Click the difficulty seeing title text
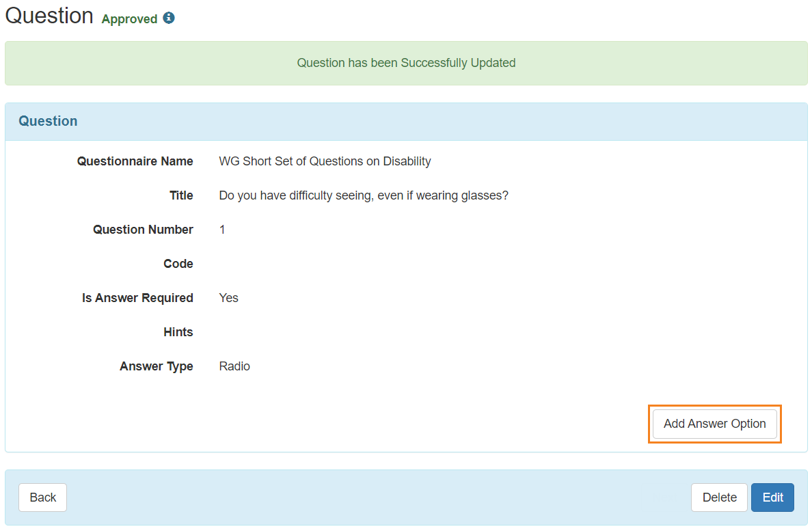The height and width of the screenshot is (531, 812). pos(364,195)
